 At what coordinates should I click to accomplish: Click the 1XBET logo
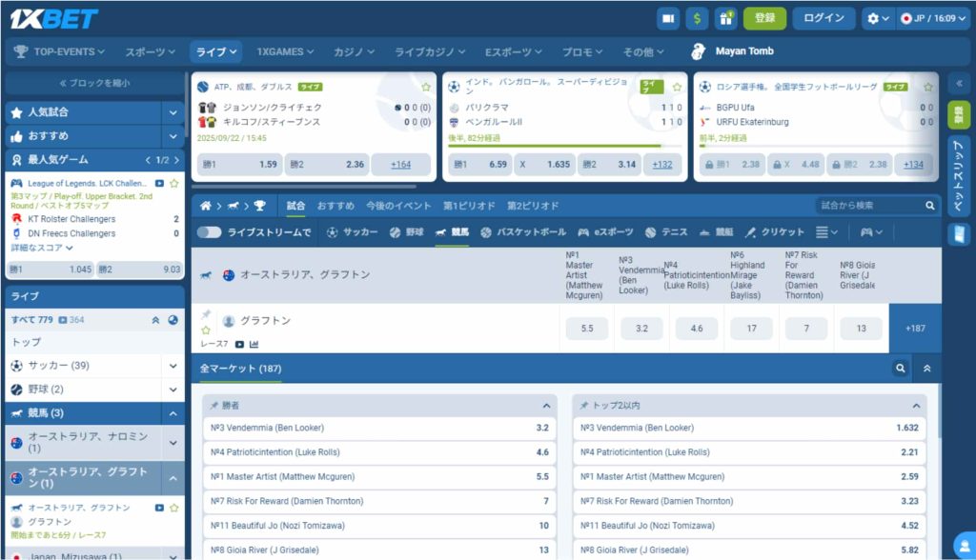(x=53, y=19)
